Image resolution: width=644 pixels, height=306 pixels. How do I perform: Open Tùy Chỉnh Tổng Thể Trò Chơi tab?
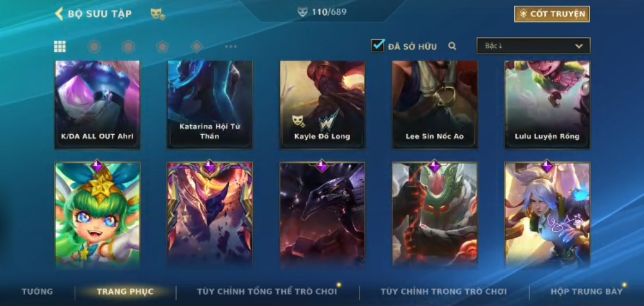267,292
